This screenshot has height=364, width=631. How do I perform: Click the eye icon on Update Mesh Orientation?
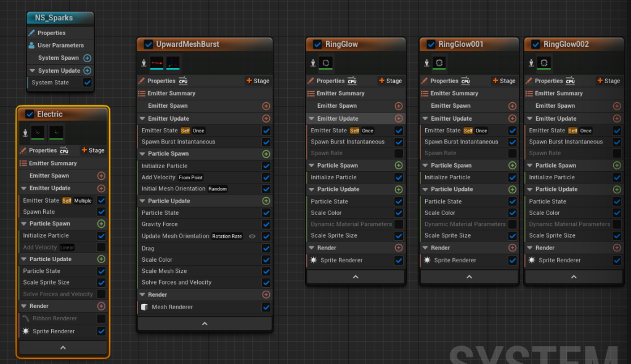252,236
